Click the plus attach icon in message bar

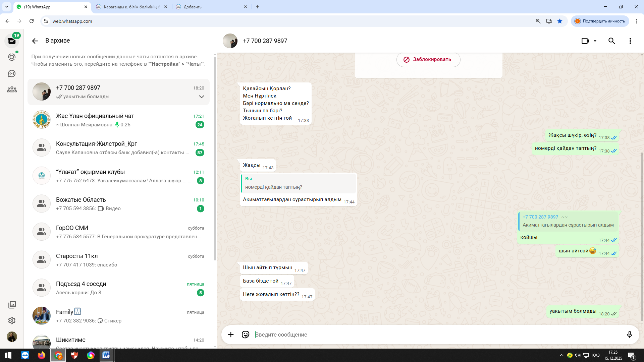[x=231, y=335]
